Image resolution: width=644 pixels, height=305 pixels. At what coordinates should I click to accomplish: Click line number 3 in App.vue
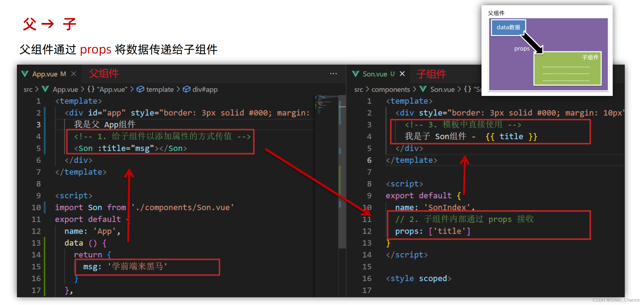[x=38, y=125]
